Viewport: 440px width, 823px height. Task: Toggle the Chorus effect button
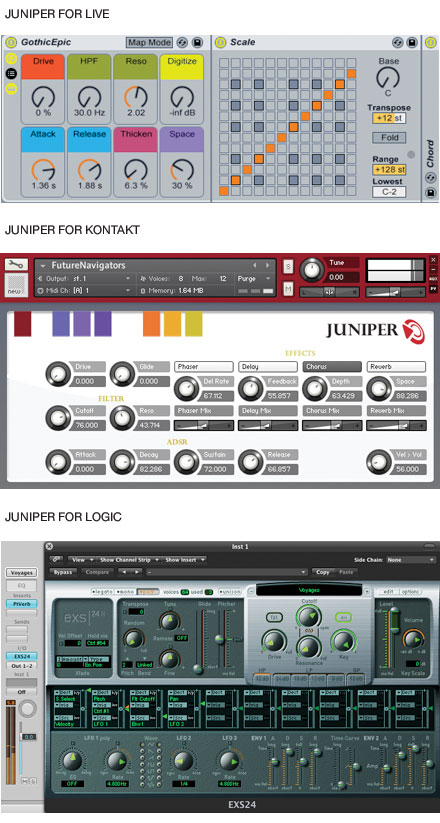click(332, 366)
